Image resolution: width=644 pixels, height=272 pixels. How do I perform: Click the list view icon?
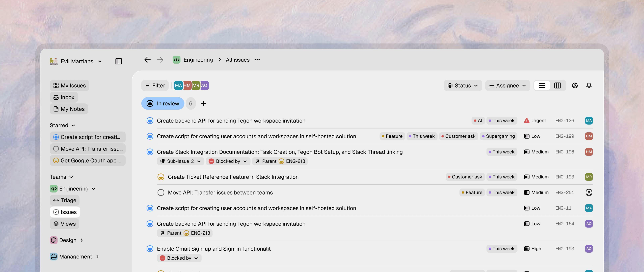[542, 86]
